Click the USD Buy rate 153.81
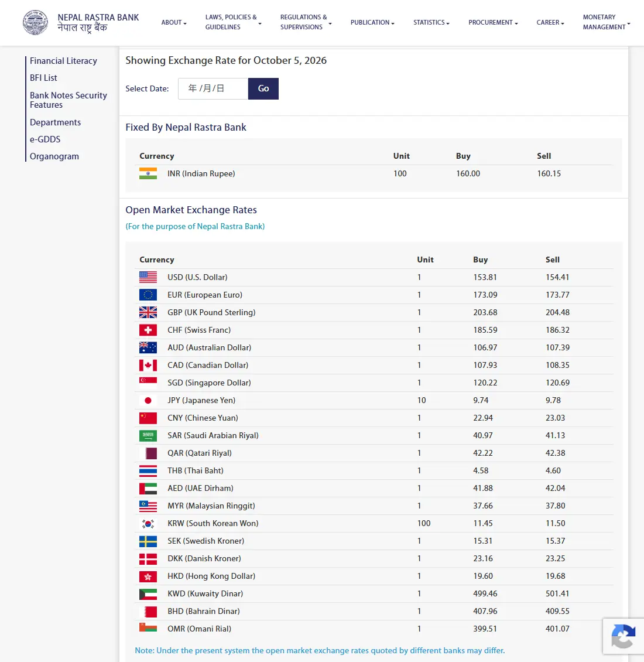 [485, 277]
